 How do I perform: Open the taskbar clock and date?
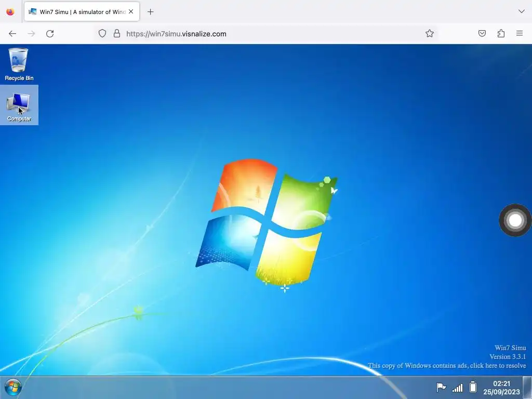coord(501,388)
